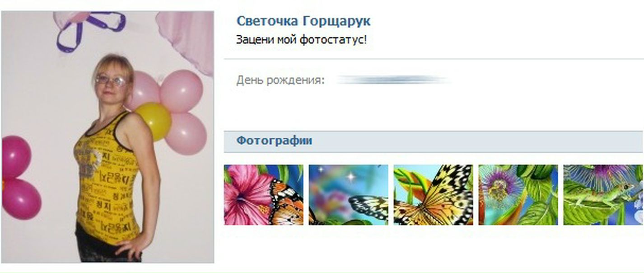Open the pink hibiscus photo thumbnail
Viewport: 644px width, 273px height.
[x=264, y=195]
